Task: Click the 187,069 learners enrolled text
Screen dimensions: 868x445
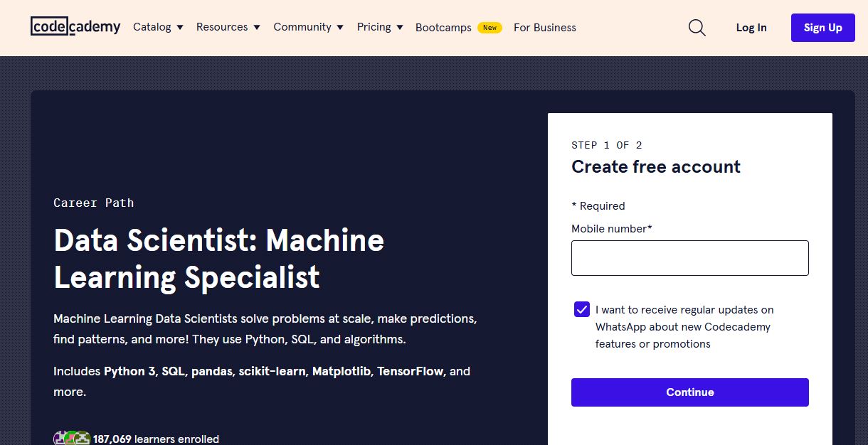Action: coord(156,439)
